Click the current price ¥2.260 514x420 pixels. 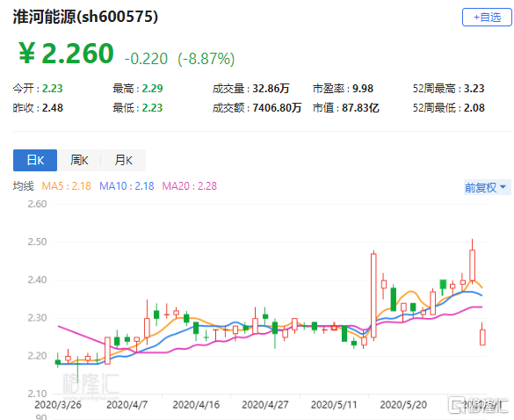click(x=66, y=53)
